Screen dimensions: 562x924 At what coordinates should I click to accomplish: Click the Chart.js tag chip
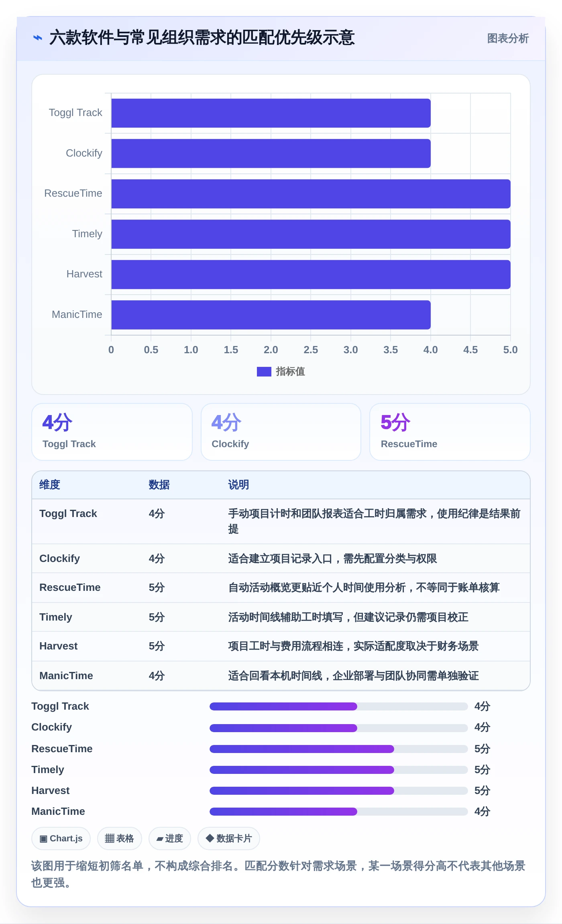click(61, 839)
